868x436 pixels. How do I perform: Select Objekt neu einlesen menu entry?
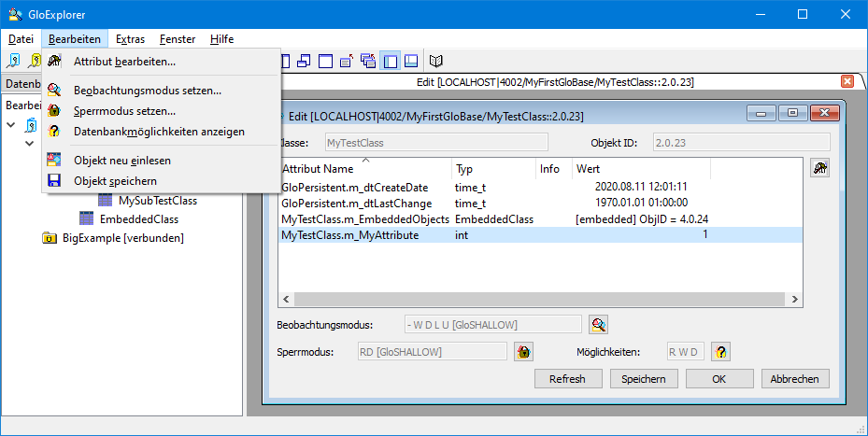point(162,161)
